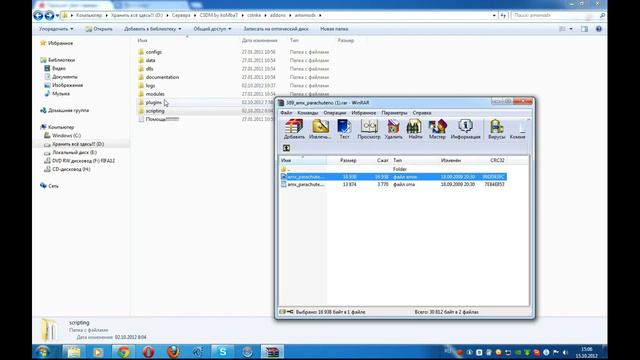The height and width of the screenshot is (360, 640).
Task: Click the Windows Start orb
Action: pos(42,352)
